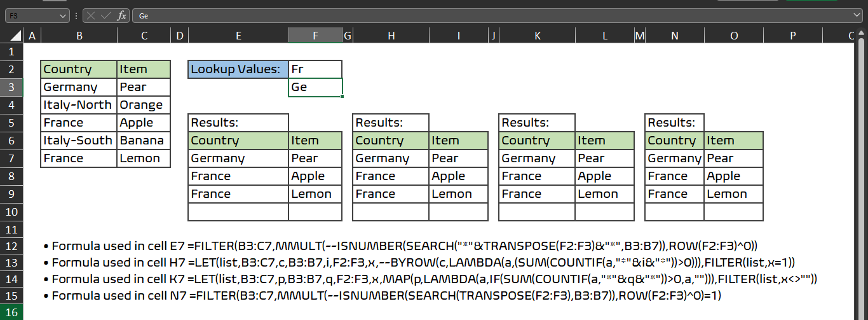This screenshot has height=320, width=868.
Task: Select row 1 header
Action: (x=11, y=52)
